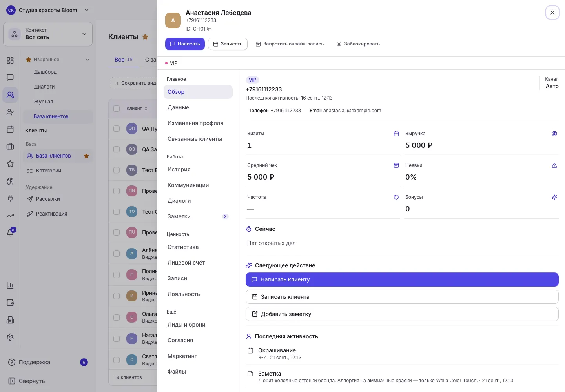Click the calendar icon on Визиты card
Viewport: 565px width, 392px height.
tap(396, 134)
